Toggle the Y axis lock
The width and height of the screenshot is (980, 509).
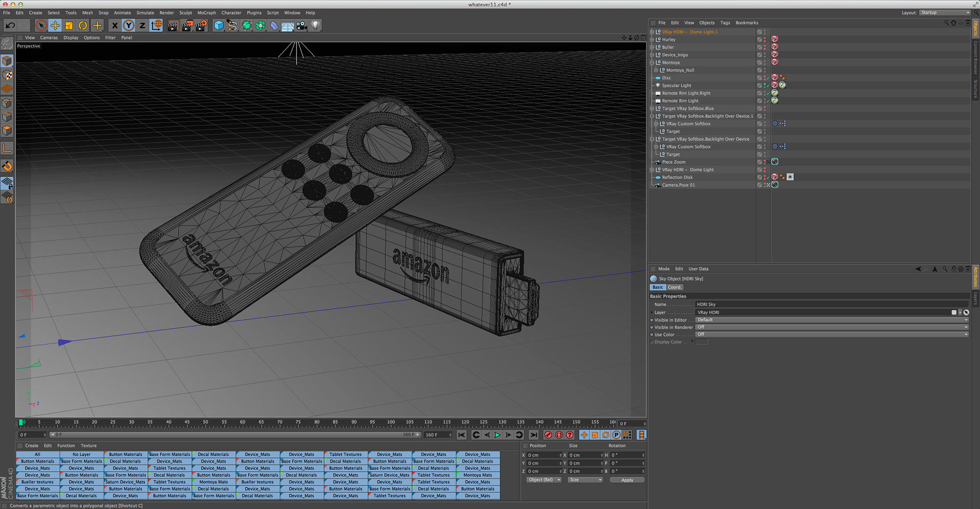129,25
